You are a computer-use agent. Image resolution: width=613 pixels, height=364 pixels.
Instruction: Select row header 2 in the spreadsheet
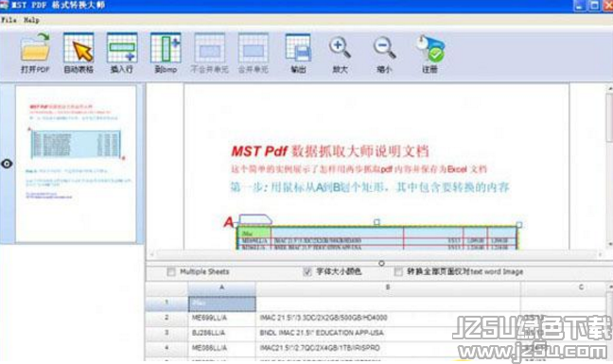[x=166, y=319]
